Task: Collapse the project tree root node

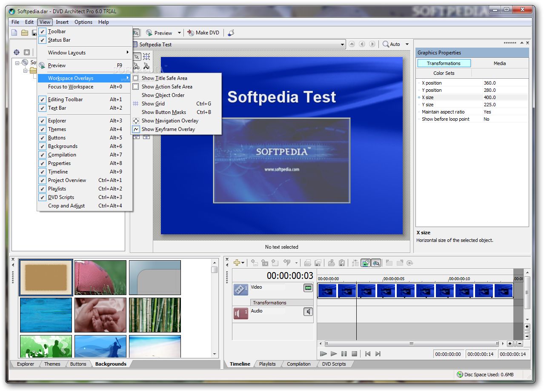Action: pyautogui.click(x=17, y=62)
